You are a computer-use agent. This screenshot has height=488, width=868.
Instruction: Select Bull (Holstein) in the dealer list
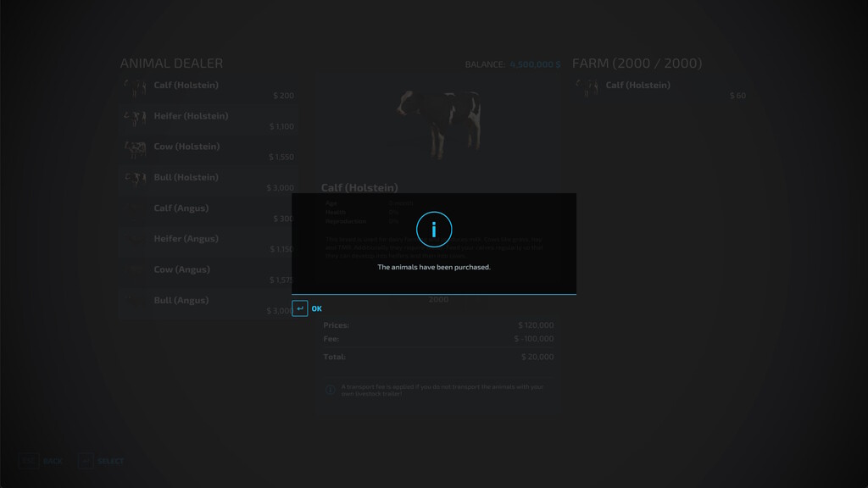coord(209,181)
